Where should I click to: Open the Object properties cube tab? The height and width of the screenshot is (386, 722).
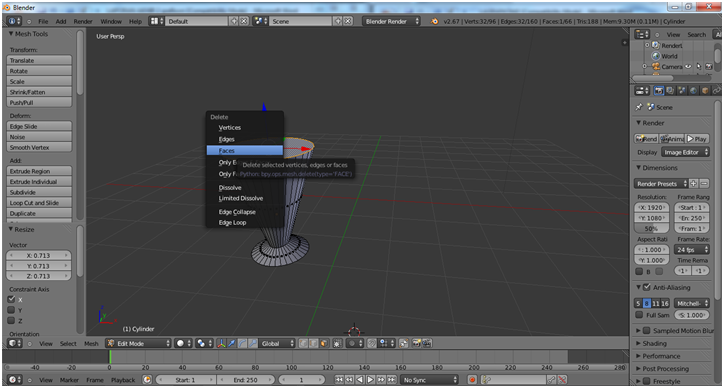click(705, 90)
